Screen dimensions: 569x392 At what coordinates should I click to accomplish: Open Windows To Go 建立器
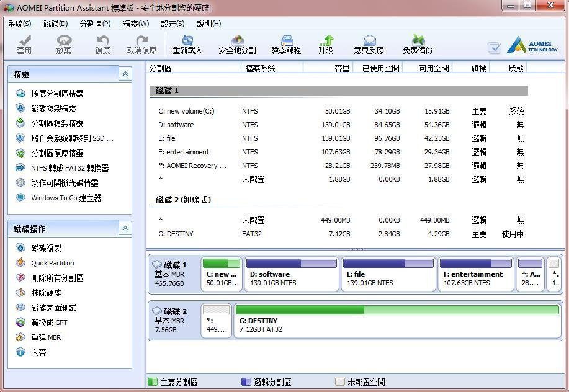58,198
